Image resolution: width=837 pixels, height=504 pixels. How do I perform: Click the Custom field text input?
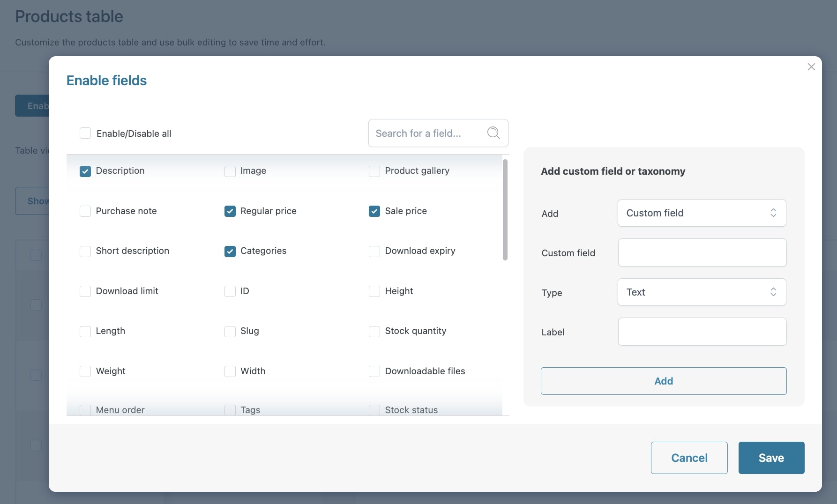pyautogui.click(x=702, y=252)
